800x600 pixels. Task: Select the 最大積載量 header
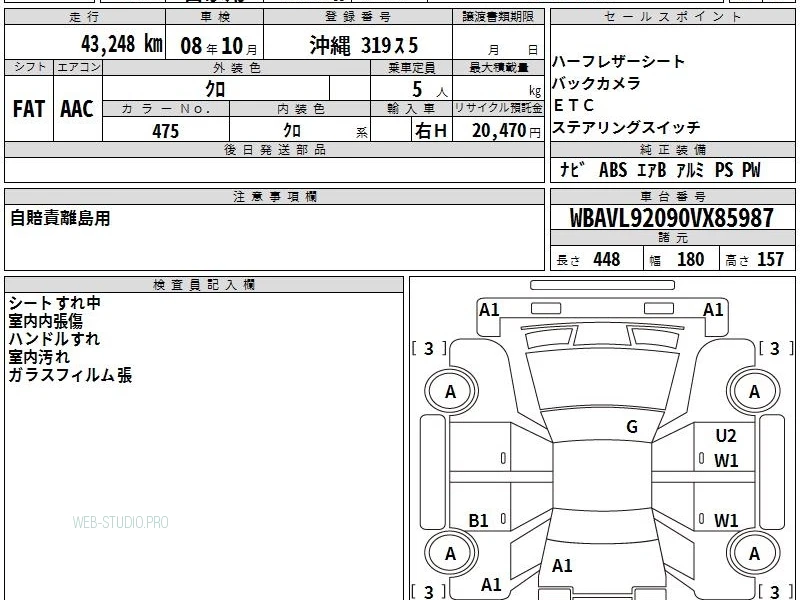498,67
